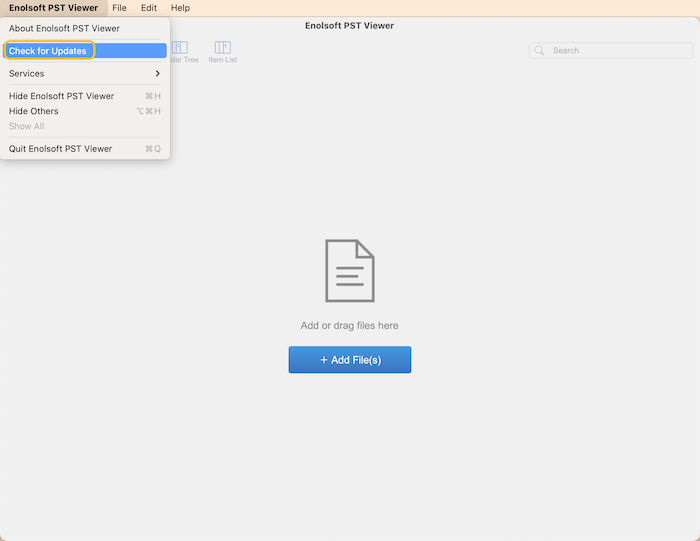
Task: Click the Enolsoft PST Viewer window title
Action: pyautogui.click(x=349, y=26)
